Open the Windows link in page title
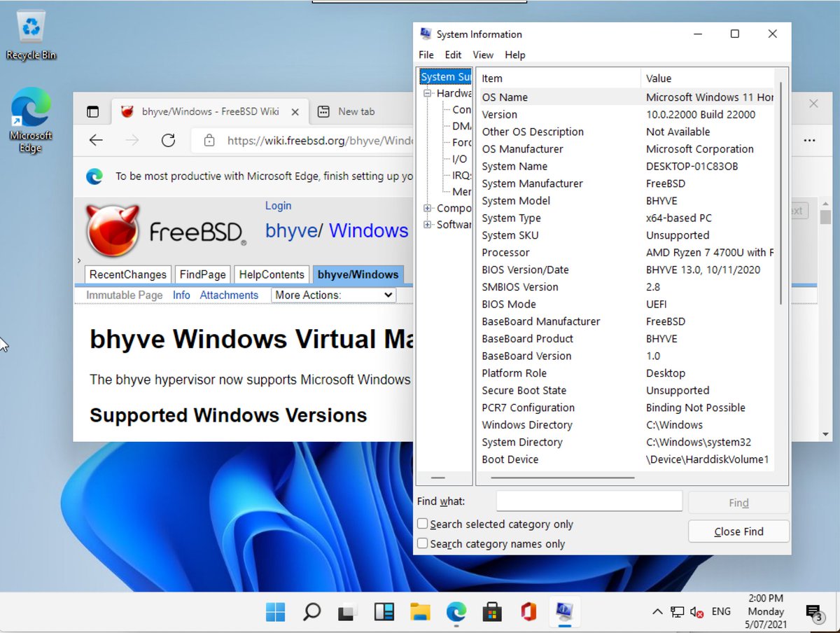The height and width of the screenshot is (633, 840). [368, 230]
